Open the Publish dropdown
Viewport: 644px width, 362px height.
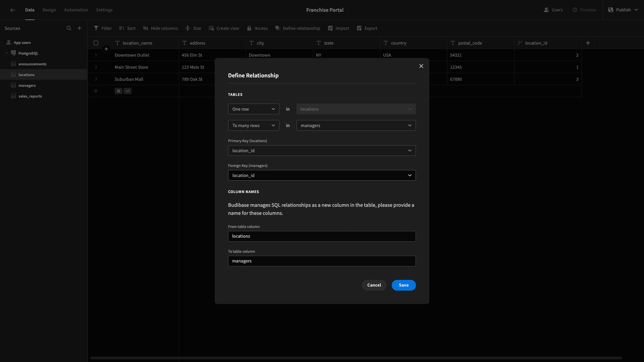point(623,10)
